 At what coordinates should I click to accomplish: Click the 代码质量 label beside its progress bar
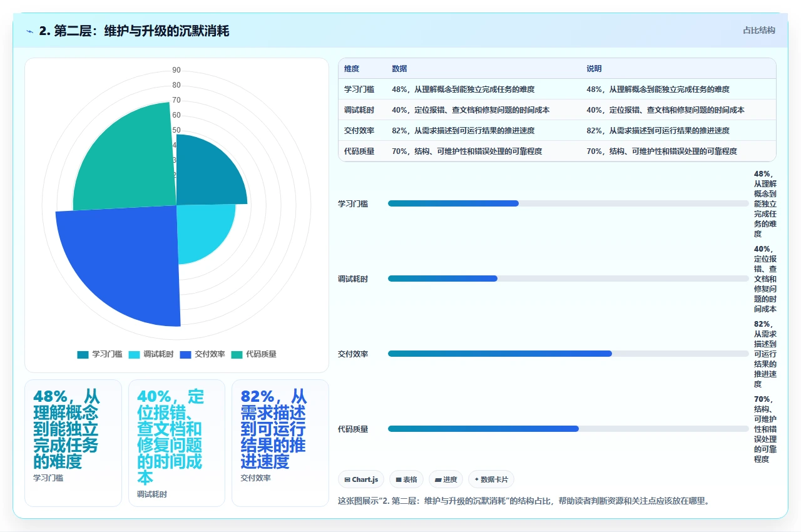[x=353, y=429]
